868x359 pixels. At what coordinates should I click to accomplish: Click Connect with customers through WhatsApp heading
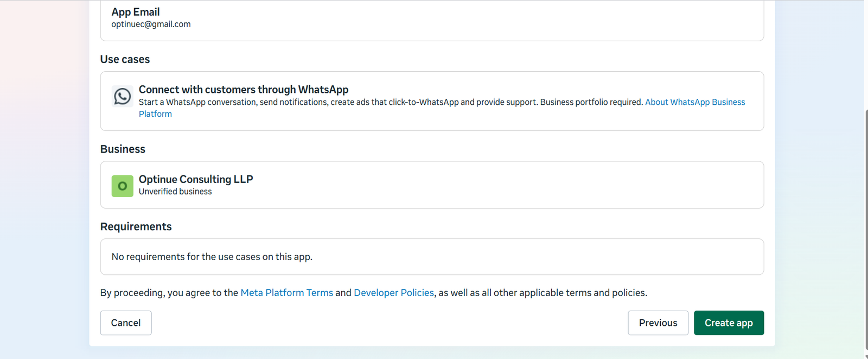244,90
